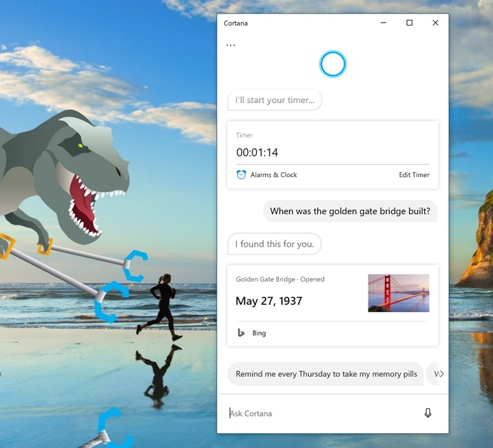The image size is (493, 448).
Task: Click the 00:01:14 timer countdown
Action: (258, 152)
